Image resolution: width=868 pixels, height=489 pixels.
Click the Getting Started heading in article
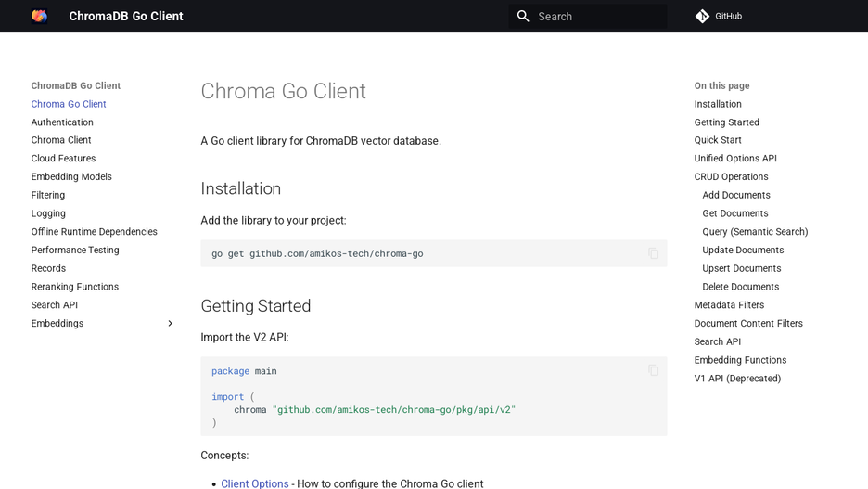click(x=255, y=305)
